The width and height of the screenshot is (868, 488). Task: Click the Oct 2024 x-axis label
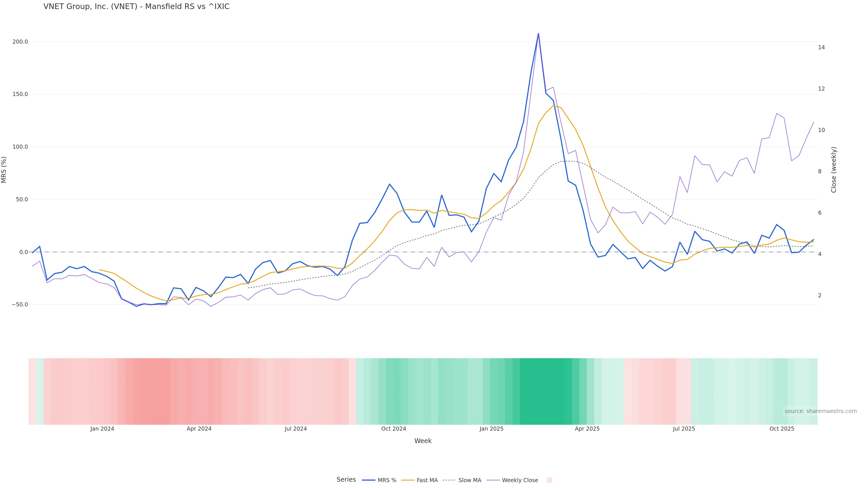(x=394, y=429)
